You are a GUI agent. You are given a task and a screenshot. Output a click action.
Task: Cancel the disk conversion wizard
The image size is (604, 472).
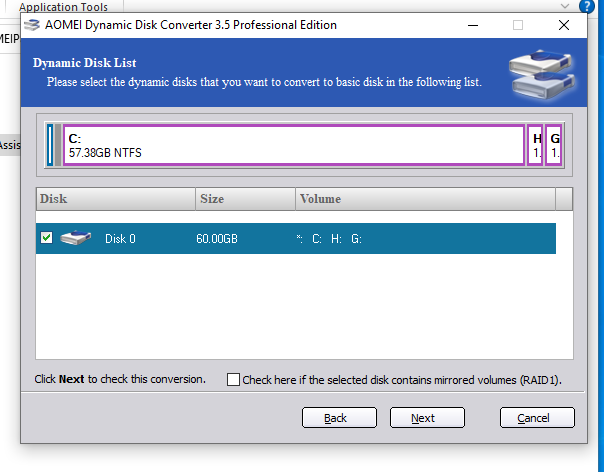537,418
